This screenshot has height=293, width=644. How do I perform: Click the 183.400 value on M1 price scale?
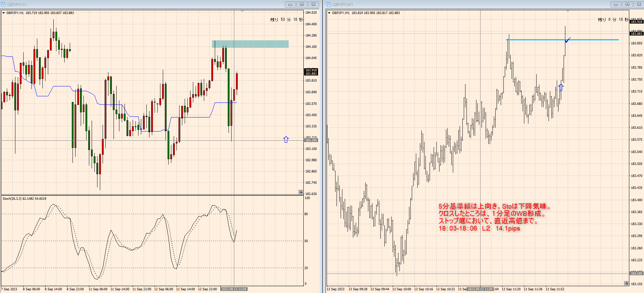(636, 200)
